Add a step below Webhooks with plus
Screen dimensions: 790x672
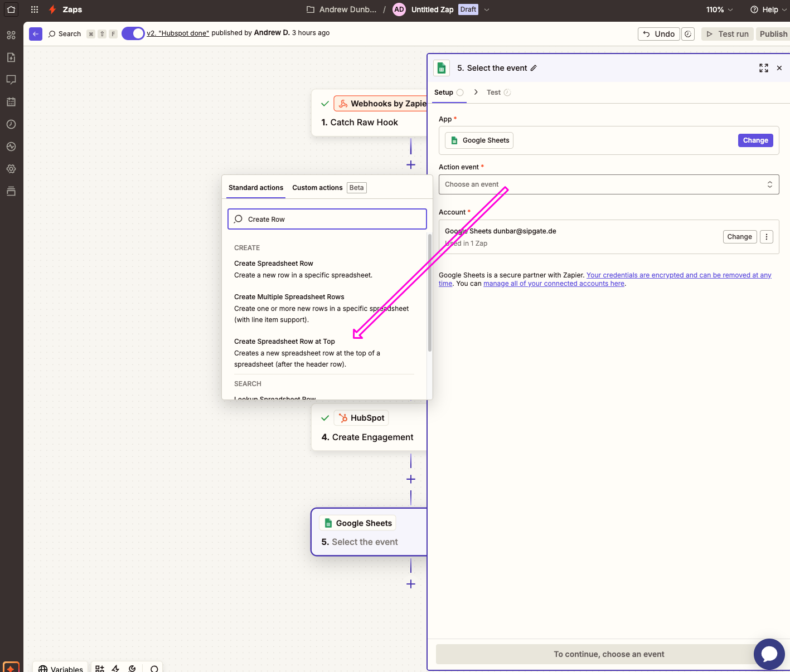[411, 165]
